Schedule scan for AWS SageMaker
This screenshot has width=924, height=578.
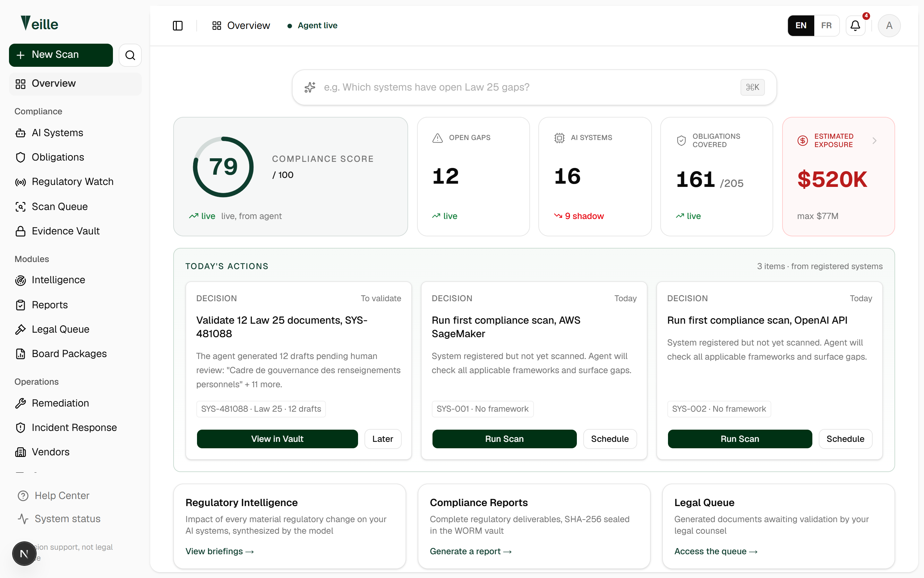coord(610,439)
